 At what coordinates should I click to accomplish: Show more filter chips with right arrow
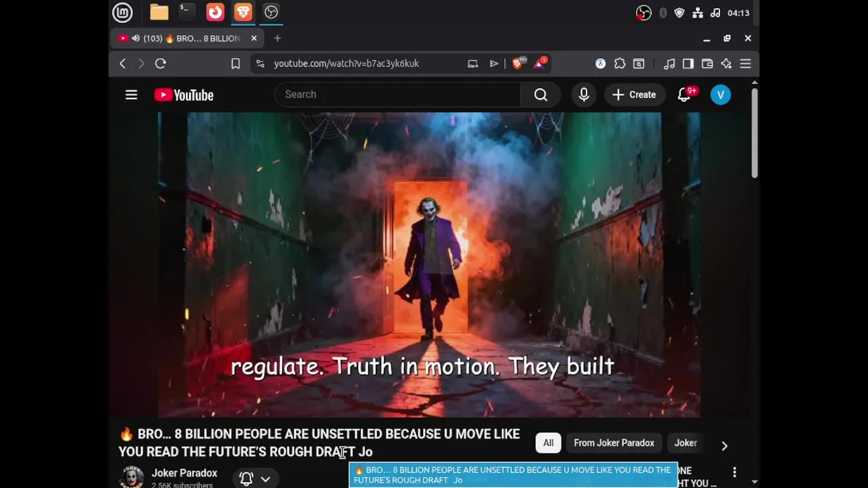(x=724, y=446)
